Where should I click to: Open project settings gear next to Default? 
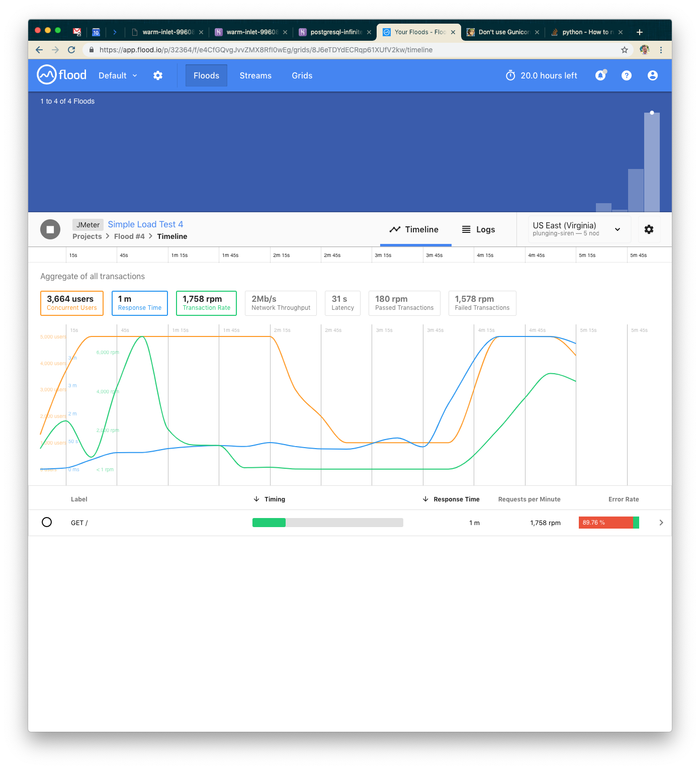coord(158,75)
